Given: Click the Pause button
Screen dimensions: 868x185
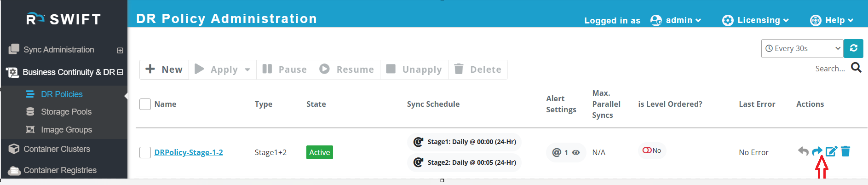Looking at the screenshot, I should tap(285, 69).
